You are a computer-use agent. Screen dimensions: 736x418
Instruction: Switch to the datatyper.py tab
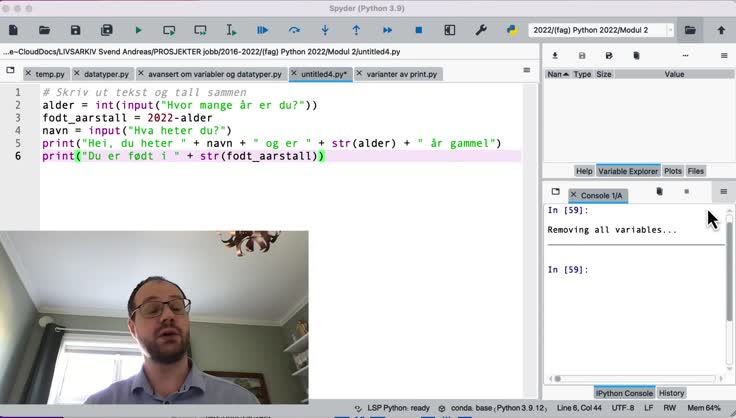[x=107, y=74]
